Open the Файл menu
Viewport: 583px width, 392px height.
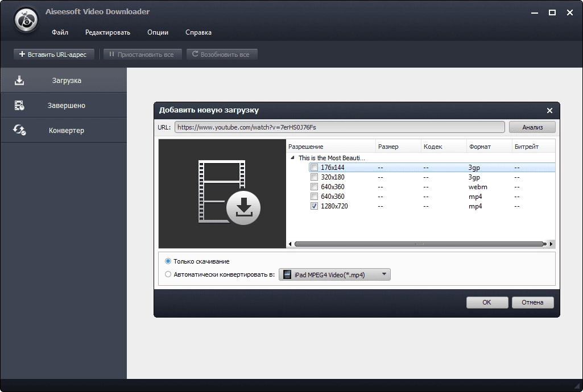(x=60, y=32)
